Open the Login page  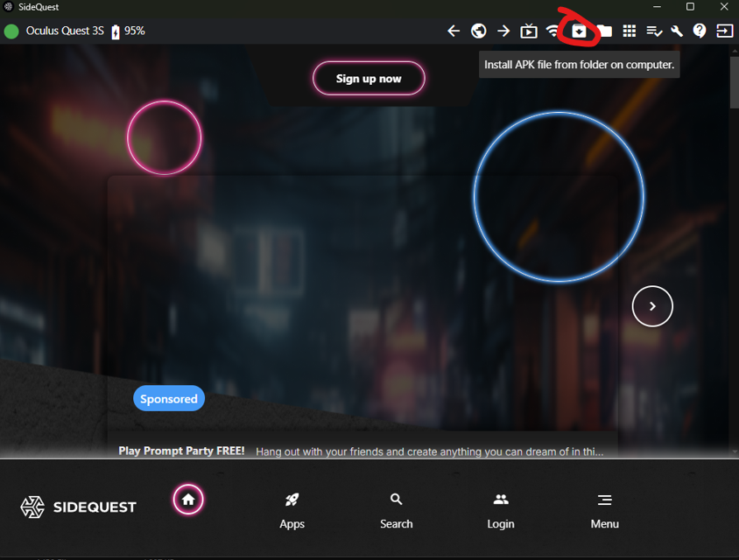[501, 511]
